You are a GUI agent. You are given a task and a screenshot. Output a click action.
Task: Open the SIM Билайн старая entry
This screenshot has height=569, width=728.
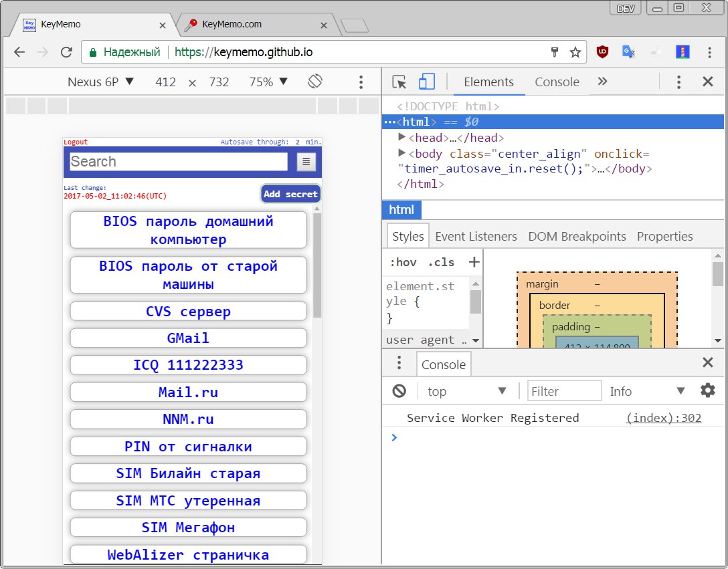tap(188, 473)
